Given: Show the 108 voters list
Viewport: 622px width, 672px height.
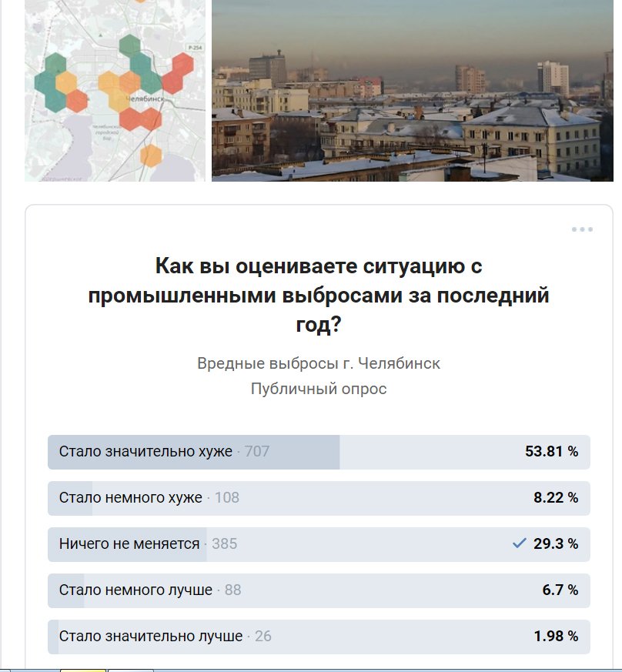Looking at the screenshot, I should click(227, 498).
